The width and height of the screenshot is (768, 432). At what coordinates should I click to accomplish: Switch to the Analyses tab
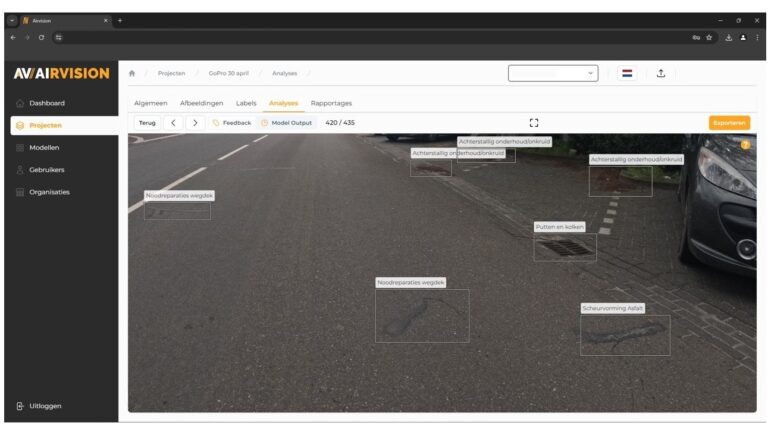[x=283, y=103]
